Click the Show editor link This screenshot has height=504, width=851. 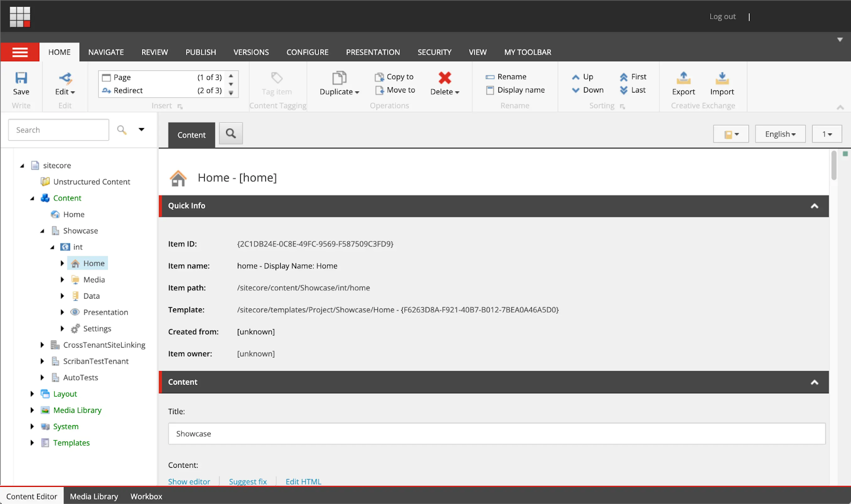[x=189, y=482]
